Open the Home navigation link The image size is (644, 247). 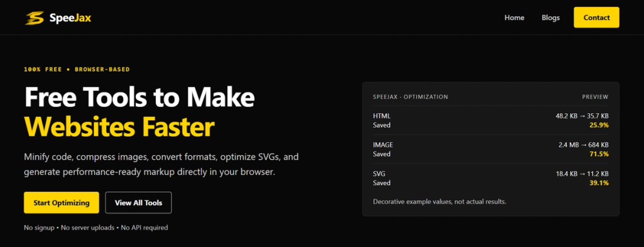514,17
